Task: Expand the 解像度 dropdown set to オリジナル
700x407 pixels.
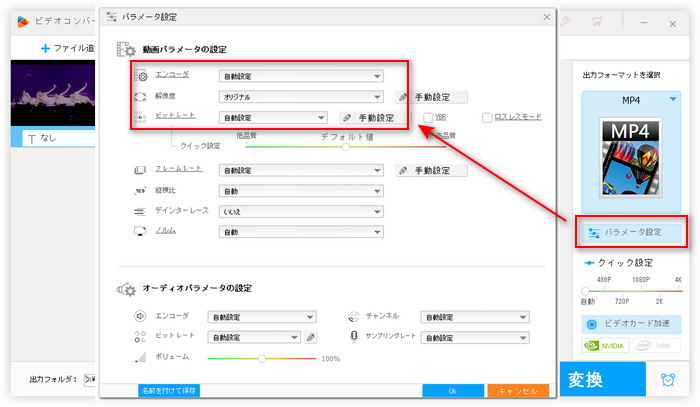Action: click(302, 97)
